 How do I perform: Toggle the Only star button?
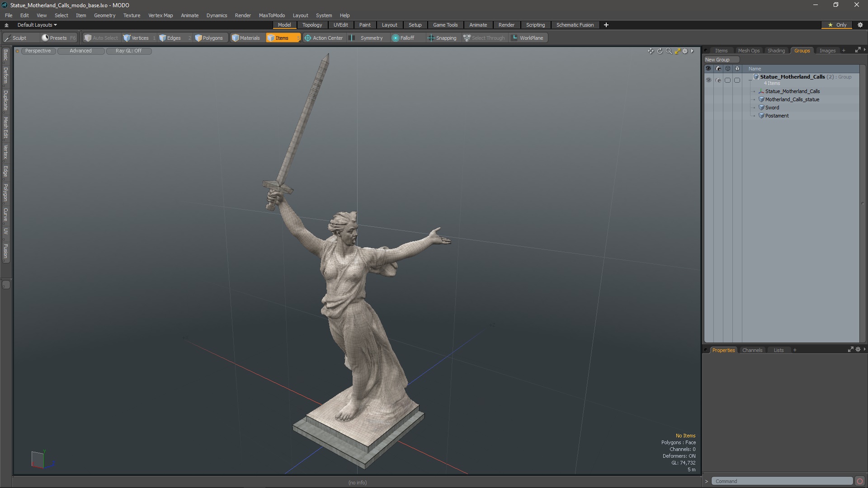[837, 25]
